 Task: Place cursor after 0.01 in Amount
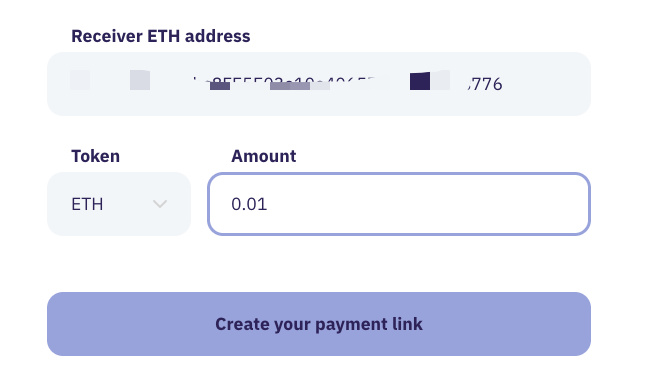click(x=269, y=204)
